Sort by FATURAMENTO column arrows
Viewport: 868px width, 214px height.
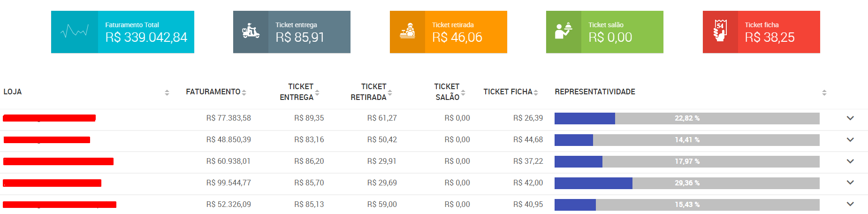click(x=244, y=93)
